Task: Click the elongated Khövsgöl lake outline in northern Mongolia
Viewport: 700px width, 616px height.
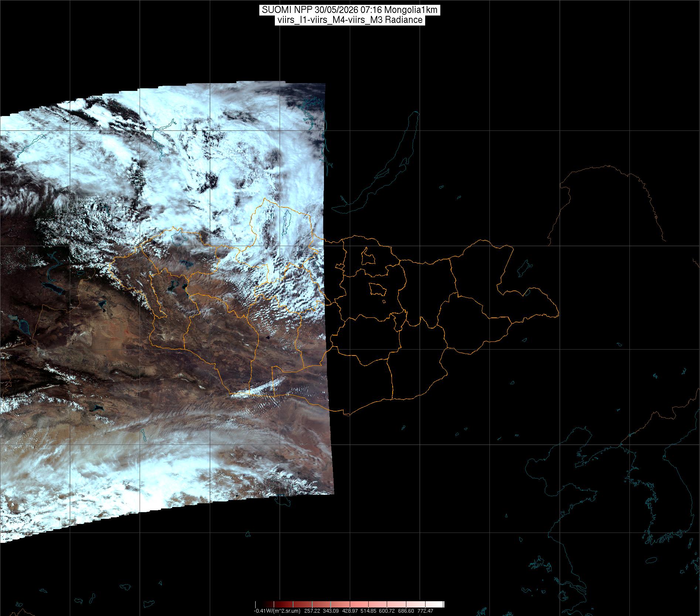Action: pos(286,223)
